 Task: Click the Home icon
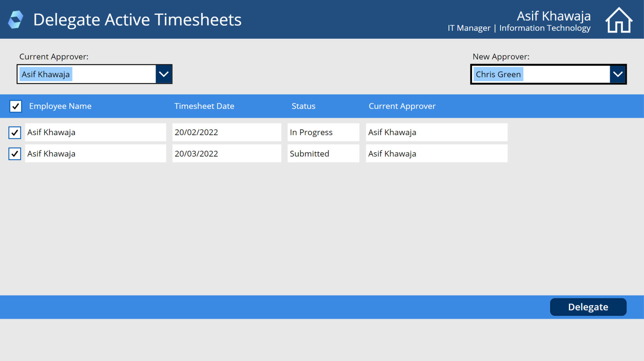tap(619, 19)
